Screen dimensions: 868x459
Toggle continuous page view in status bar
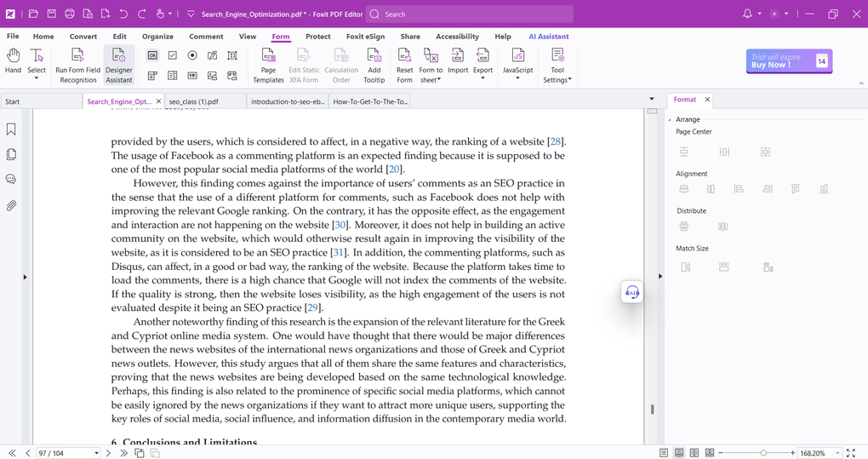(679, 453)
